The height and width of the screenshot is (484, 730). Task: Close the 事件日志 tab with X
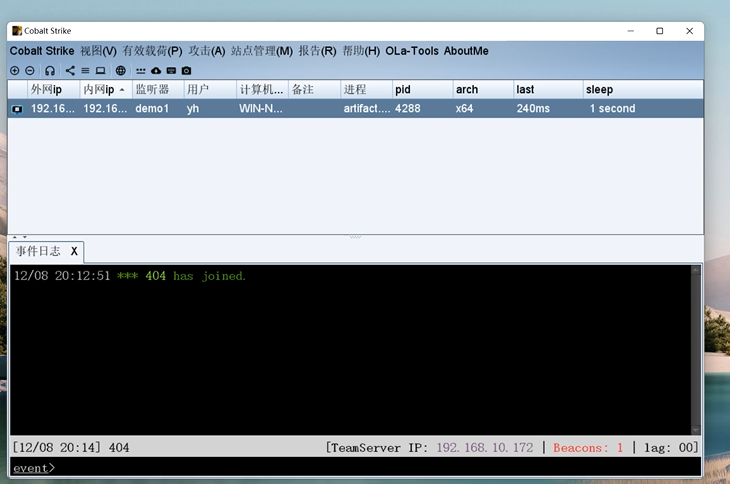74,251
